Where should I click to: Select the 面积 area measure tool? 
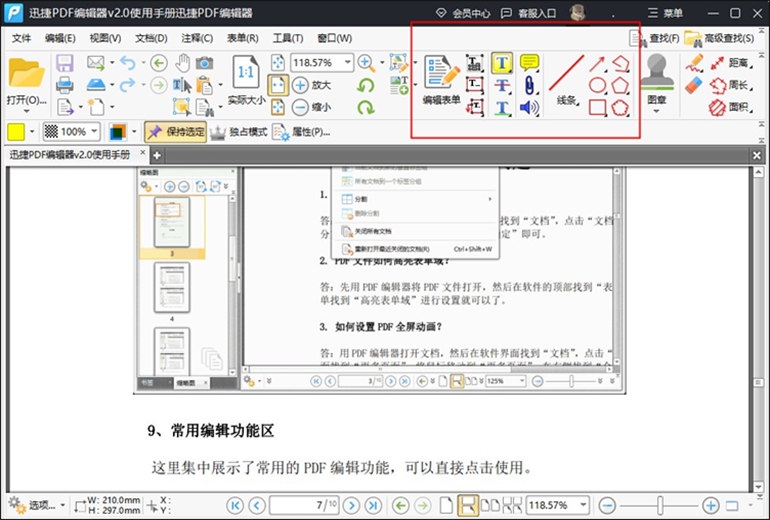(x=732, y=107)
